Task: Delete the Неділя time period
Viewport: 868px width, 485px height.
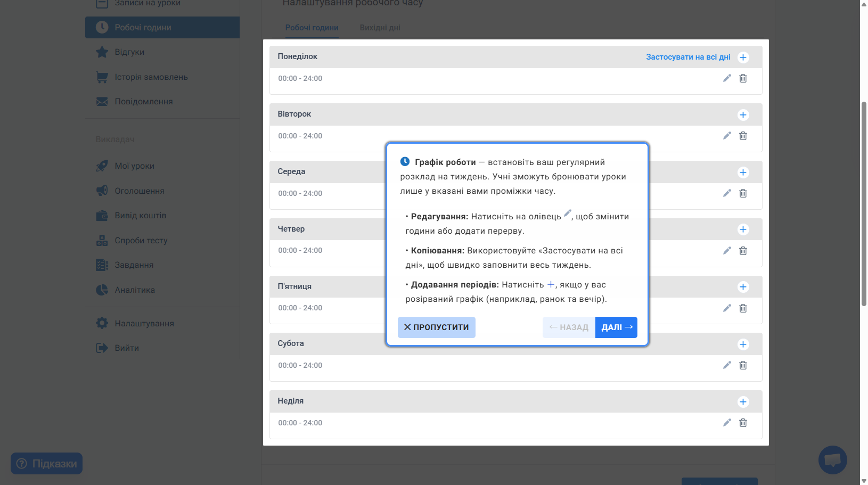Action: [743, 423]
